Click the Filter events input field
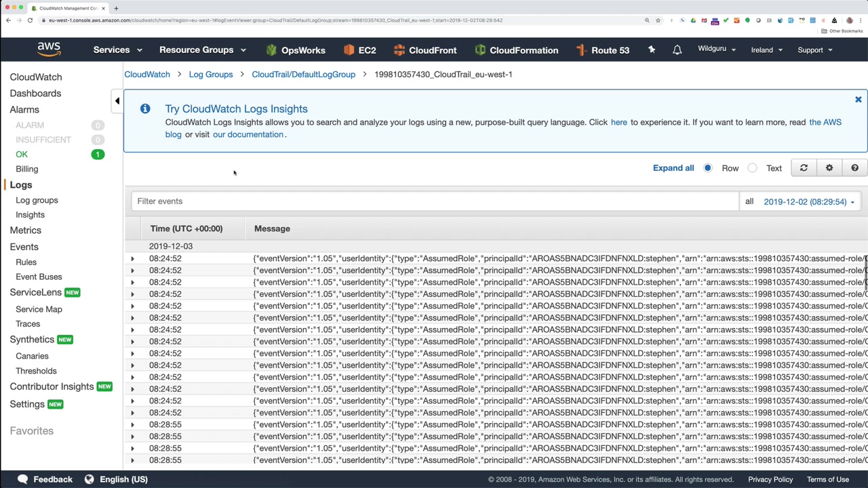This screenshot has width=868, height=488. pos(435,201)
